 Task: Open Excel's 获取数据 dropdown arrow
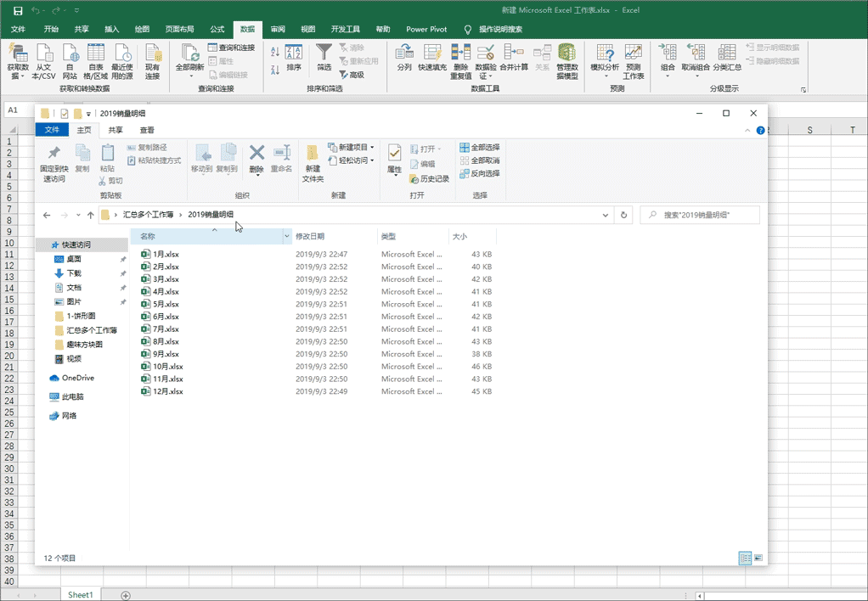[x=22, y=76]
